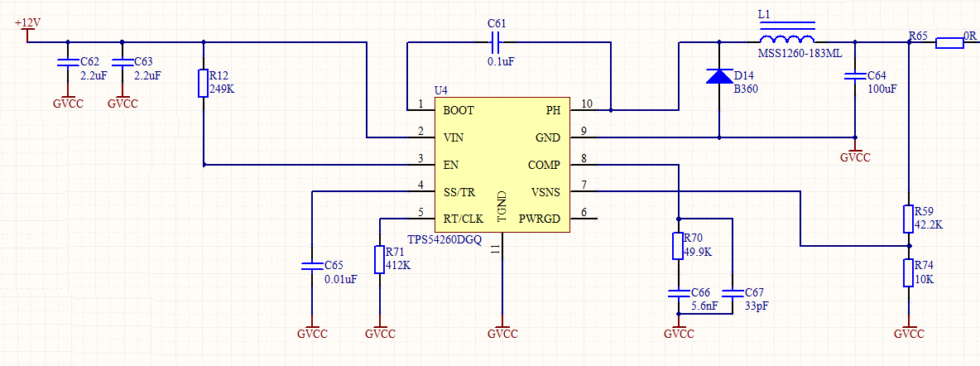The image size is (980, 366).
Task: Click the 100uF capacitor value
Action: (882, 89)
